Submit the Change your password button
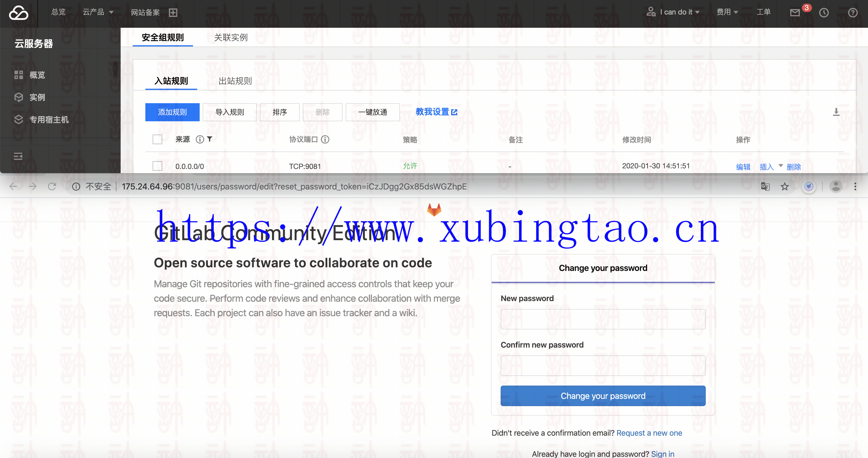 (x=603, y=396)
